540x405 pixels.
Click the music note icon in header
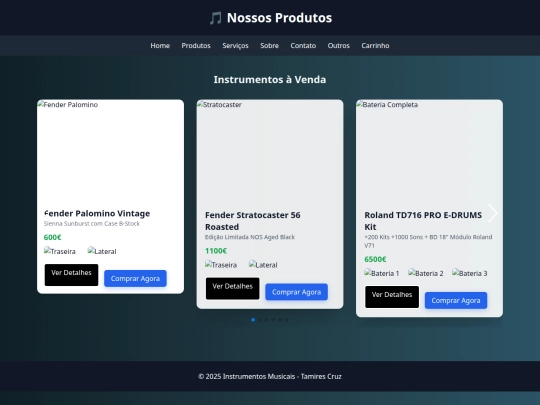coord(216,18)
